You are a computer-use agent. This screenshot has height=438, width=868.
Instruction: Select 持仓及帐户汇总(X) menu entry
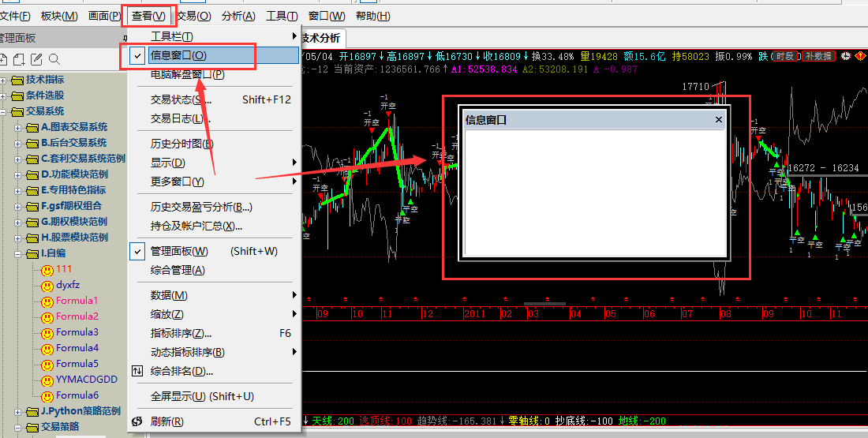pyautogui.click(x=215, y=226)
